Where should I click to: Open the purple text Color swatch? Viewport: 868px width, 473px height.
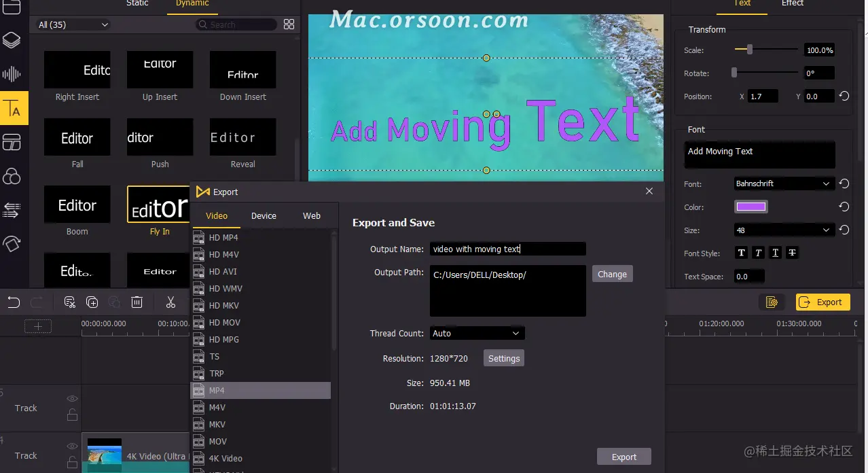pyautogui.click(x=751, y=207)
